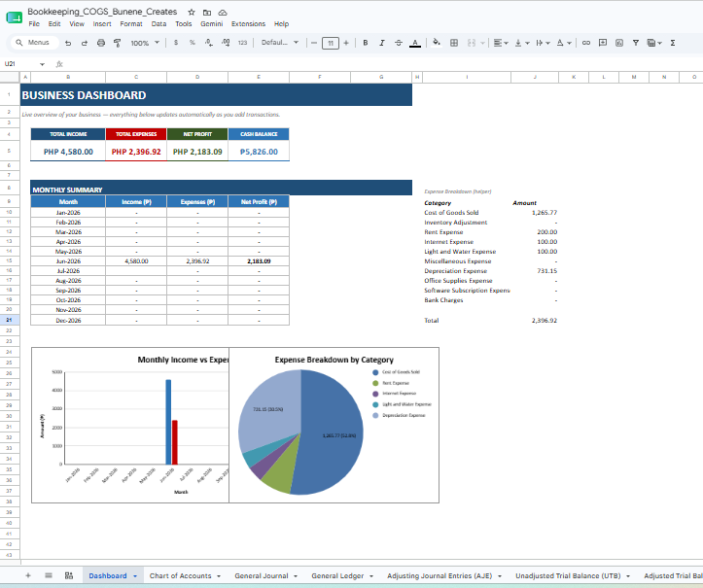Open the Default font dropdown

[280, 43]
